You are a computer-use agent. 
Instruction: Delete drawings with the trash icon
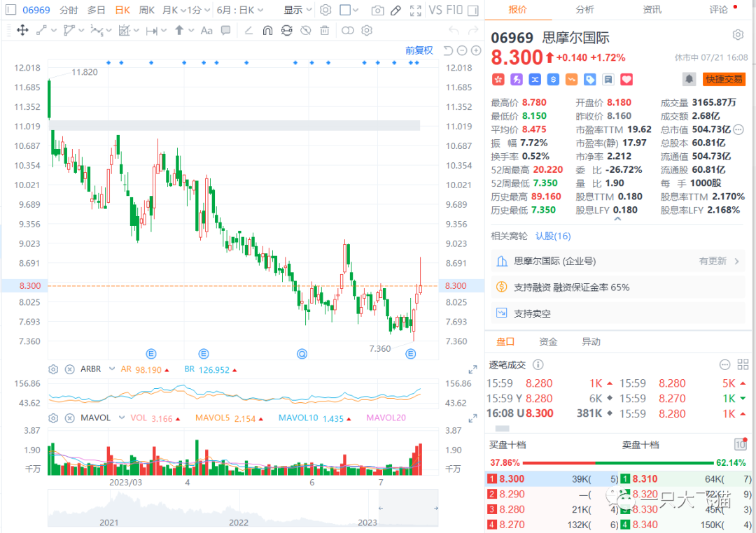325,31
